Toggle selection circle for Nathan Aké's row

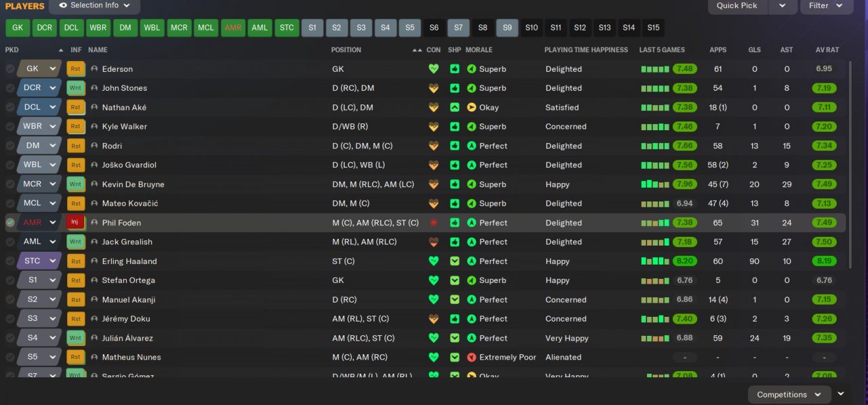pos(10,107)
